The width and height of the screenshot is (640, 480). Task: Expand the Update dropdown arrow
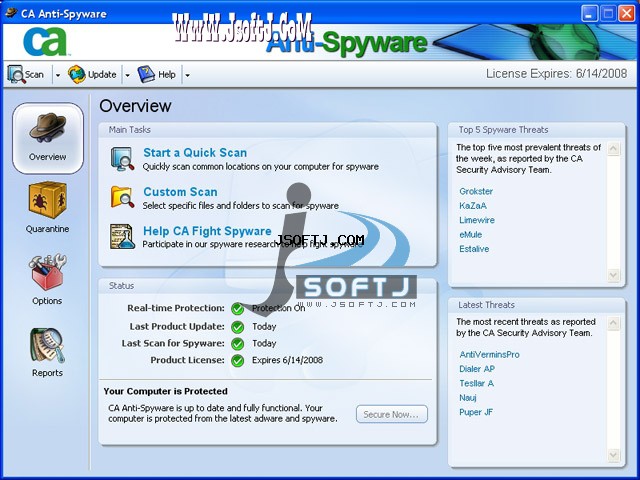[127, 75]
